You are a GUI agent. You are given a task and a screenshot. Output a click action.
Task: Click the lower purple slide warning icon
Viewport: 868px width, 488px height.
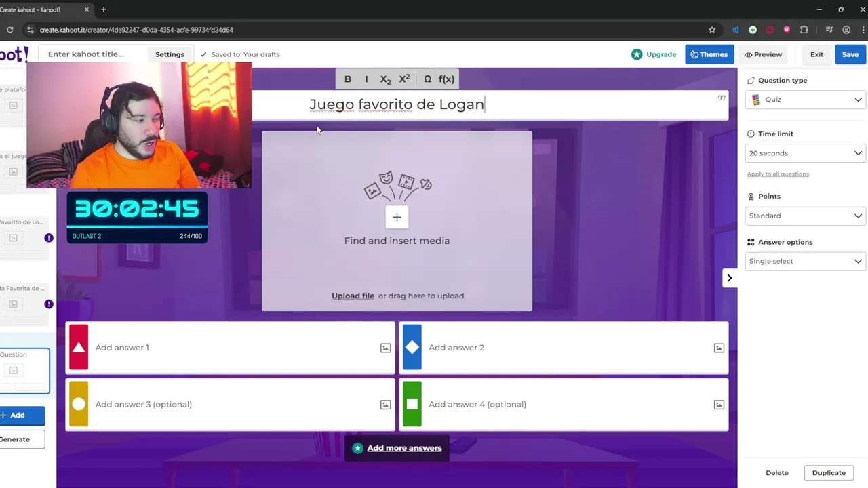pos(49,304)
